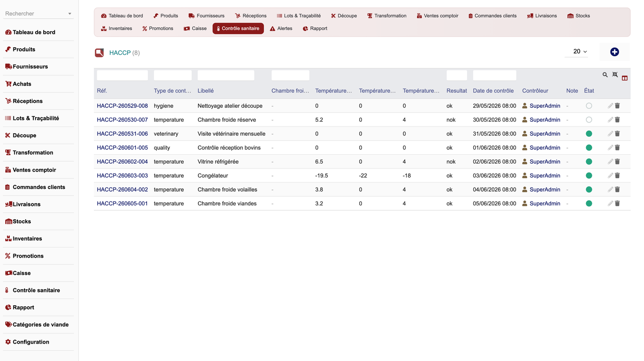The image size is (644, 361).
Task: Click the Type de contrôle filter input
Action: pos(173,75)
